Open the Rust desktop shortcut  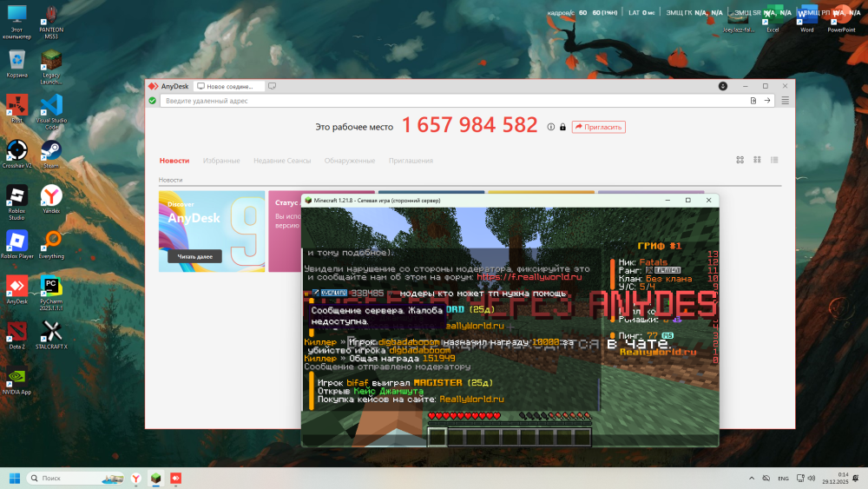(x=17, y=109)
